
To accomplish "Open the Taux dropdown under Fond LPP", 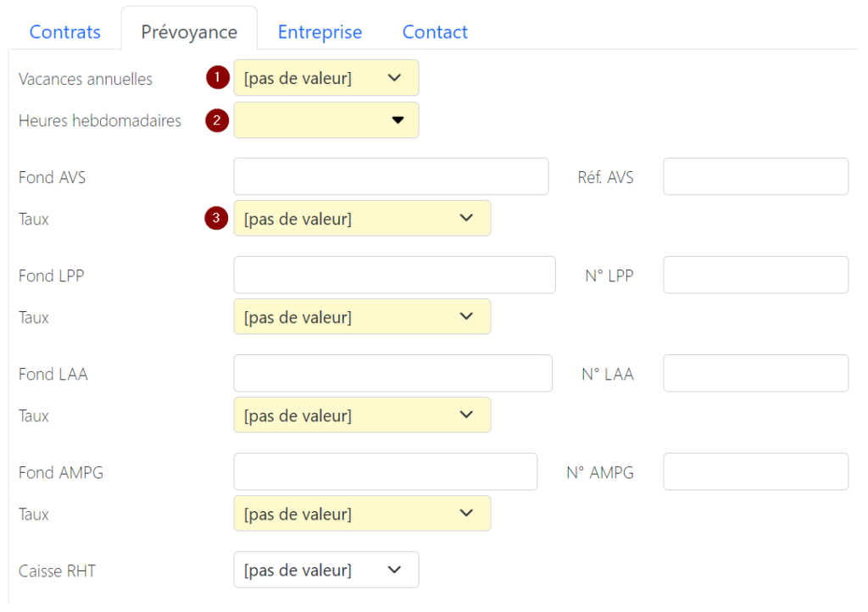I will (x=361, y=317).
